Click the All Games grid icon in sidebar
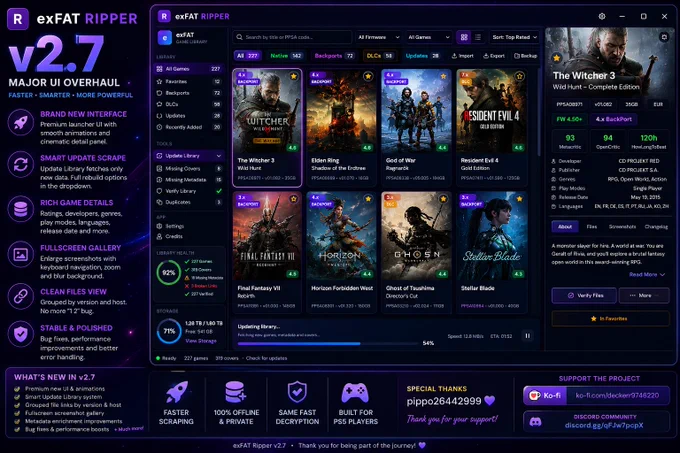This screenshot has width=680, height=453. [159, 69]
